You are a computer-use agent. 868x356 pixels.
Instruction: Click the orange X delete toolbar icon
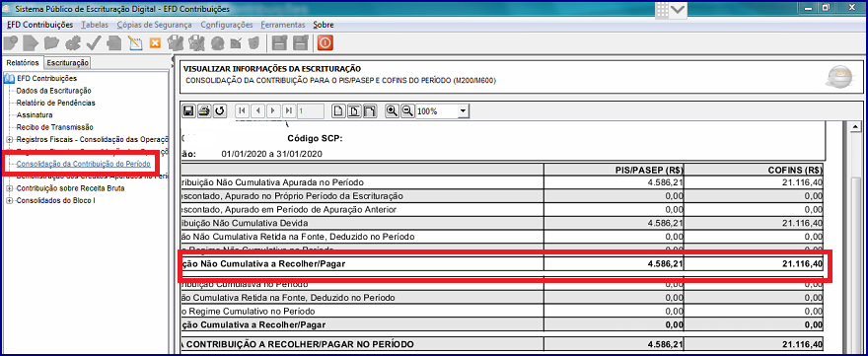155,42
